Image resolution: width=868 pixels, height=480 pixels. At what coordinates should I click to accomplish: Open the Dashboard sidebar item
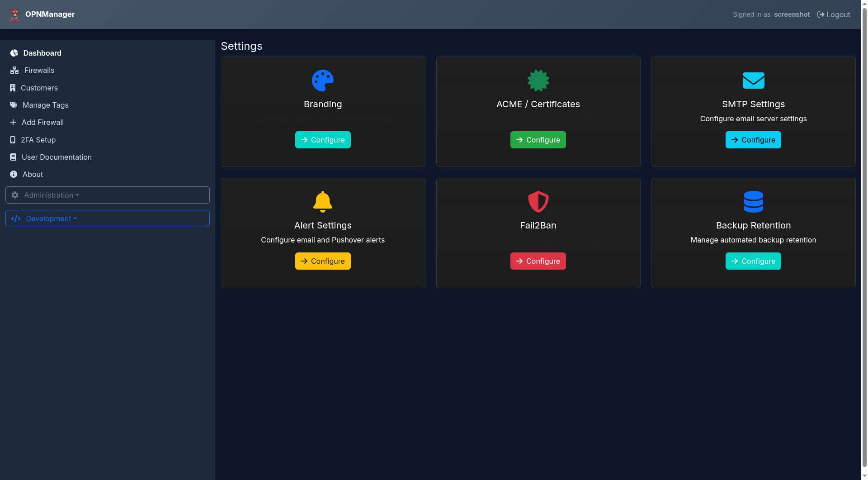click(42, 53)
